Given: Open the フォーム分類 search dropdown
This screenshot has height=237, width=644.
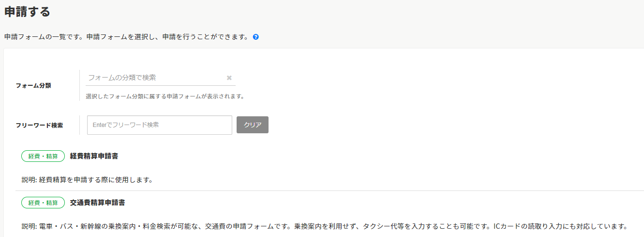Looking at the screenshot, I should pyautogui.click(x=155, y=78).
